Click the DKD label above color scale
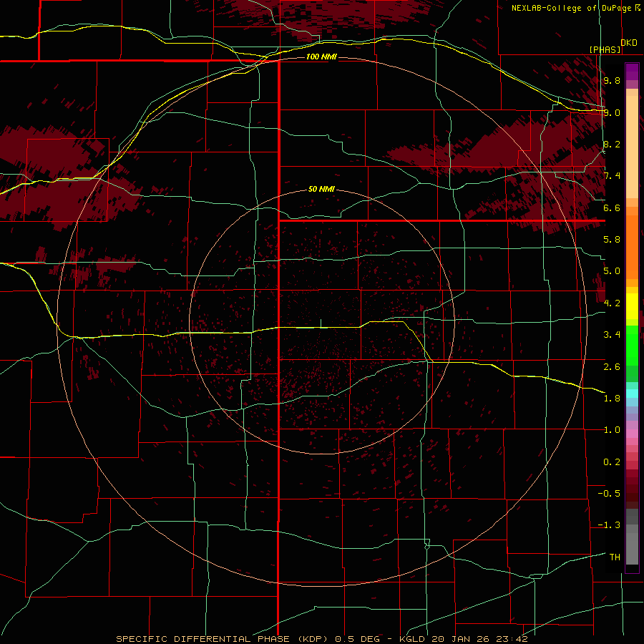Screen dimensions: 644x644 [629, 43]
